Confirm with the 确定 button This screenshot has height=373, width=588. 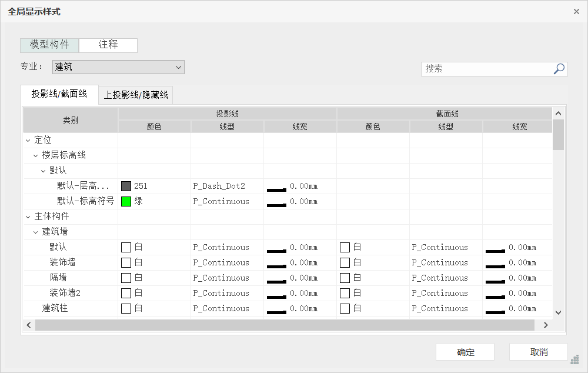pos(465,352)
